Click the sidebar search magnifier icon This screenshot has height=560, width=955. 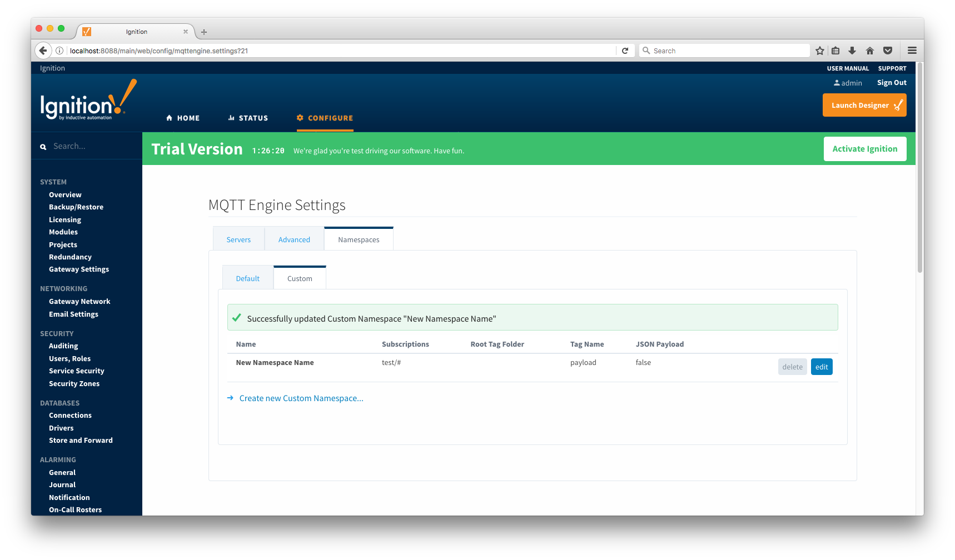[43, 147]
